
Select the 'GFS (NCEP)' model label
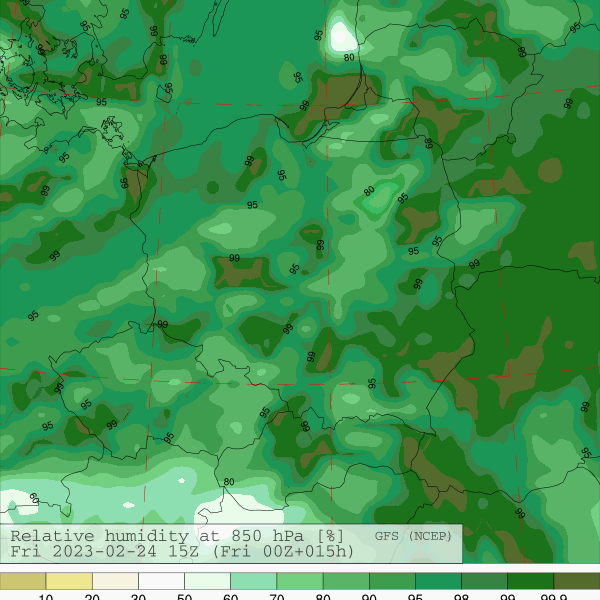[x=413, y=536]
